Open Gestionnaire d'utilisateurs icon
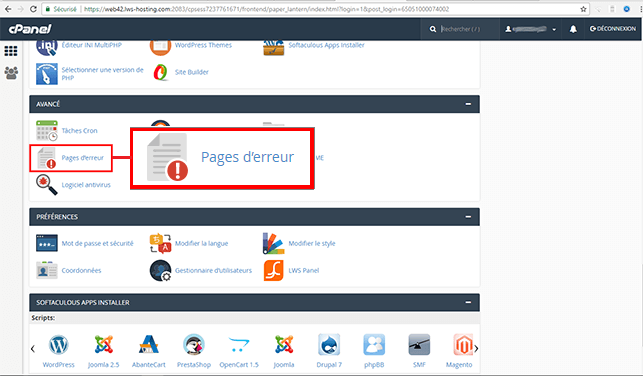Screen dimensions: 643x376 [160, 271]
